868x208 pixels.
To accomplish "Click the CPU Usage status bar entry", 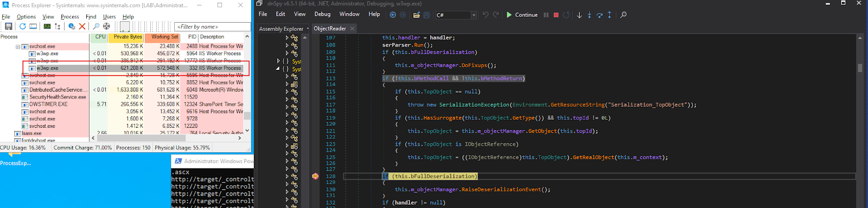I will coord(23,147).
